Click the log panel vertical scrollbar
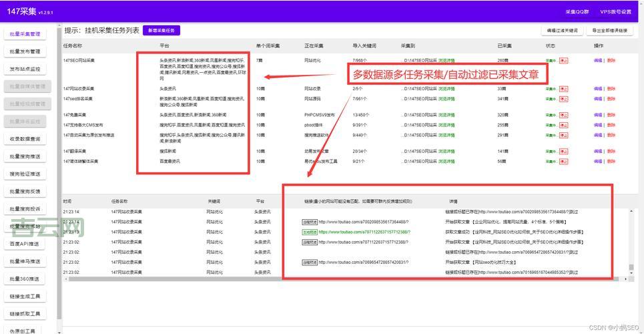The image size is (644, 334). pos(632,268)
